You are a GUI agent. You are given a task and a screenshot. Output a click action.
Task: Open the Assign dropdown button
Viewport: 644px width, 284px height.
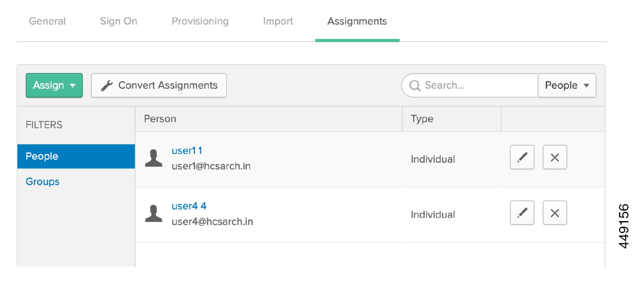(x=54, y=85)
